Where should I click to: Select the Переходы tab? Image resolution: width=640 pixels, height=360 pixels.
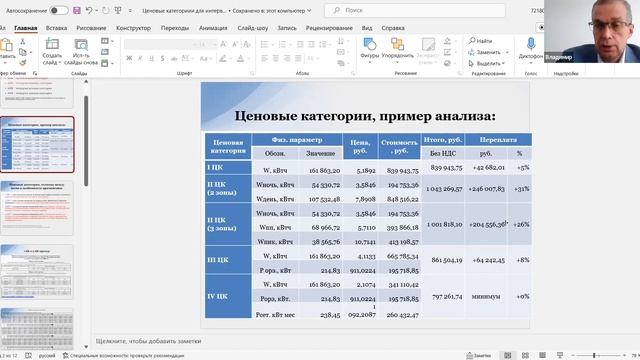pyautogui.click(x=175, y=28)
